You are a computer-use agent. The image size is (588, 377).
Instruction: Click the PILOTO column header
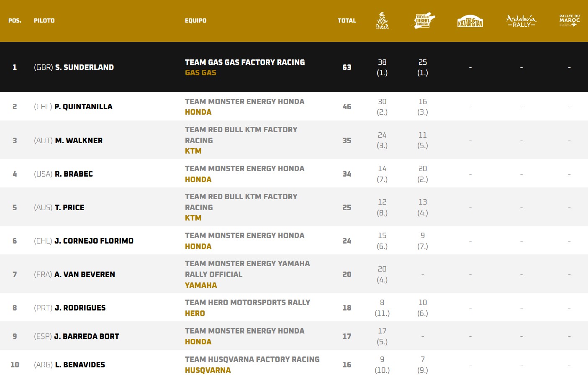point(44,21)
